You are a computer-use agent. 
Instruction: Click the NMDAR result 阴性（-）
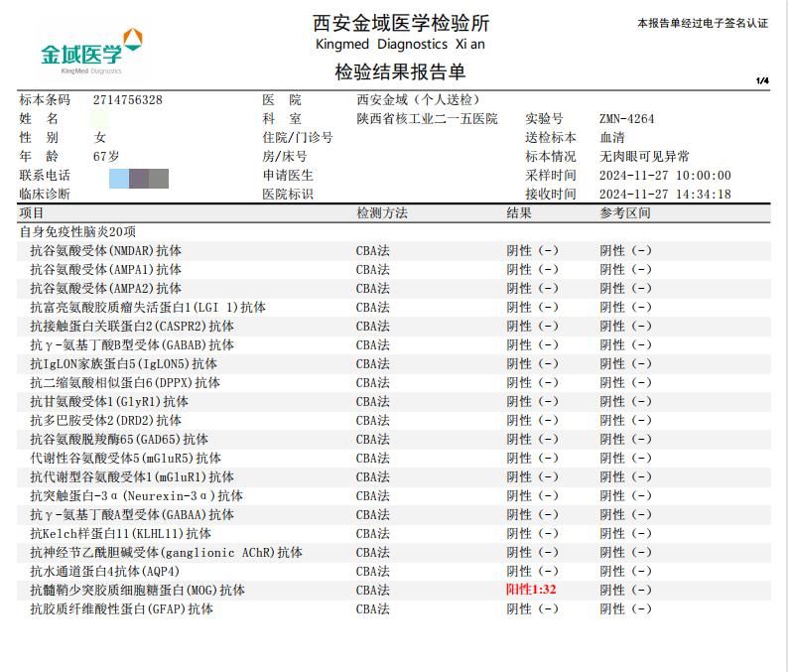tap(532, 251)
